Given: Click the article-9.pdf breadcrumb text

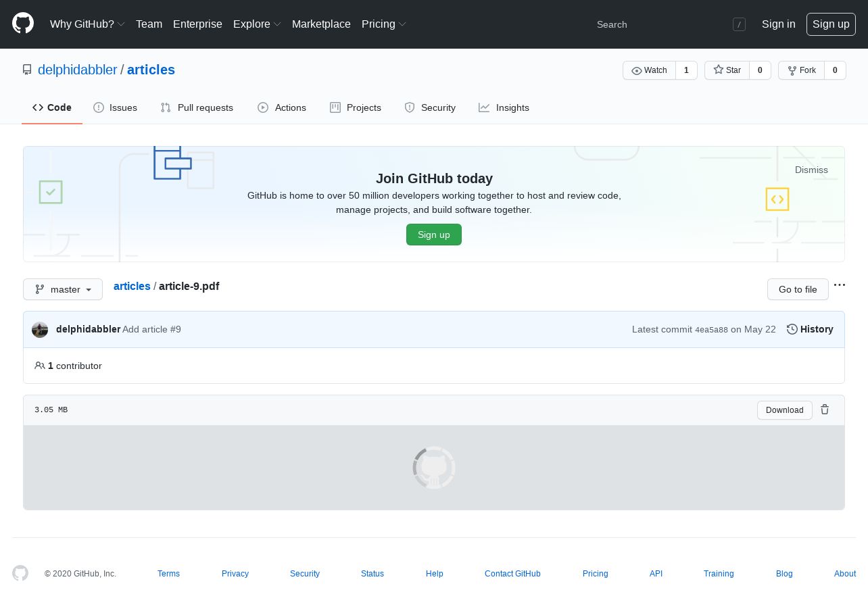Looking at the screenshot, I should [x=189, y=286].
